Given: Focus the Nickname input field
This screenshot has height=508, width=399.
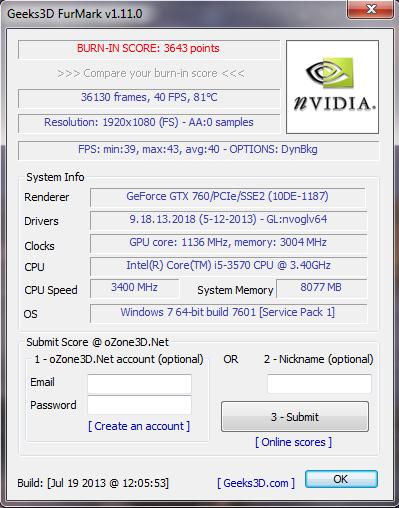Looking at the screenshot, I should 319,384.
